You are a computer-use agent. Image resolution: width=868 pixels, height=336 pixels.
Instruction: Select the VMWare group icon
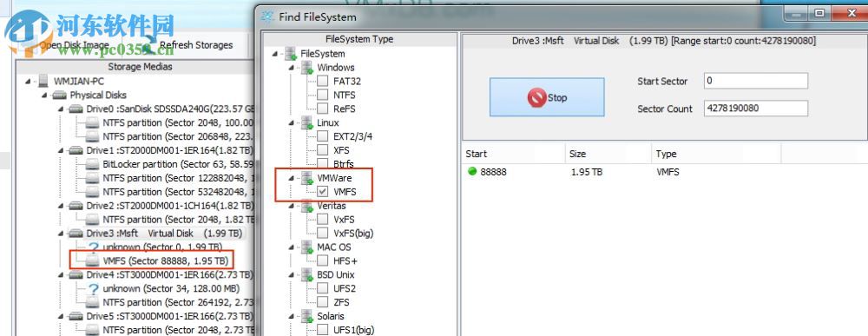coord(307,178)
